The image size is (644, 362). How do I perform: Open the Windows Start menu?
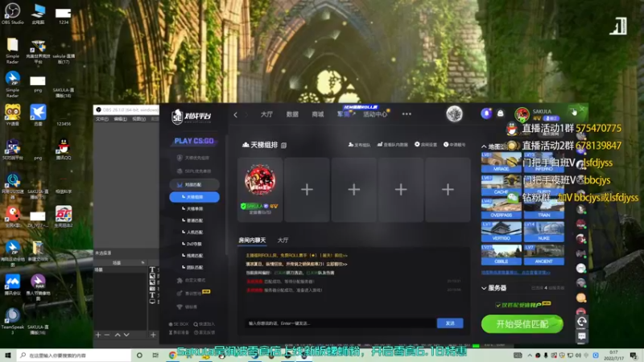(x=8, y=355)
